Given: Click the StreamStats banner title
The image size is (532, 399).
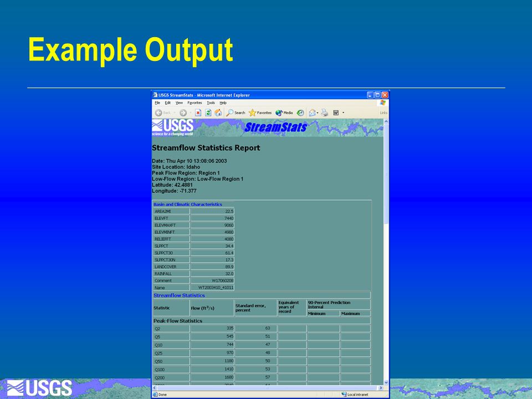Looking at the screenshot, I should click(275, 127).
